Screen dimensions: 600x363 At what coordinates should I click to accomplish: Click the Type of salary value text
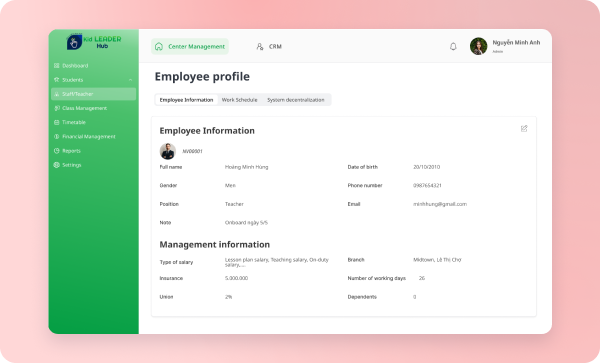click(x=277, y=262)
